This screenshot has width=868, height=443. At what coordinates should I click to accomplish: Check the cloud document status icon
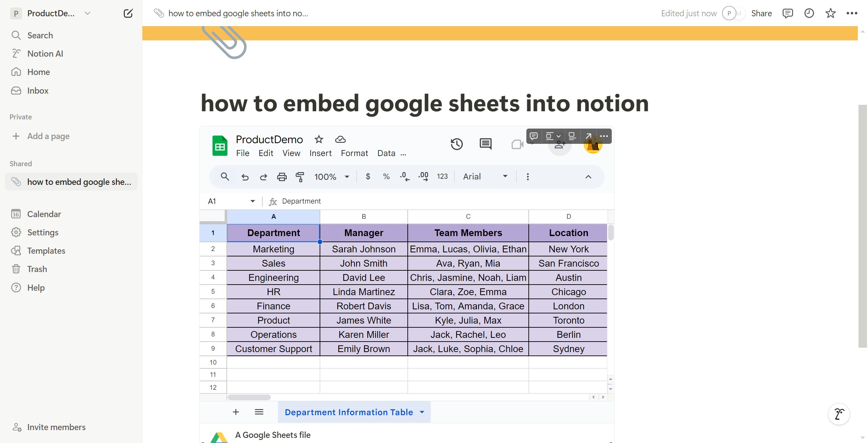coord(340,139)
